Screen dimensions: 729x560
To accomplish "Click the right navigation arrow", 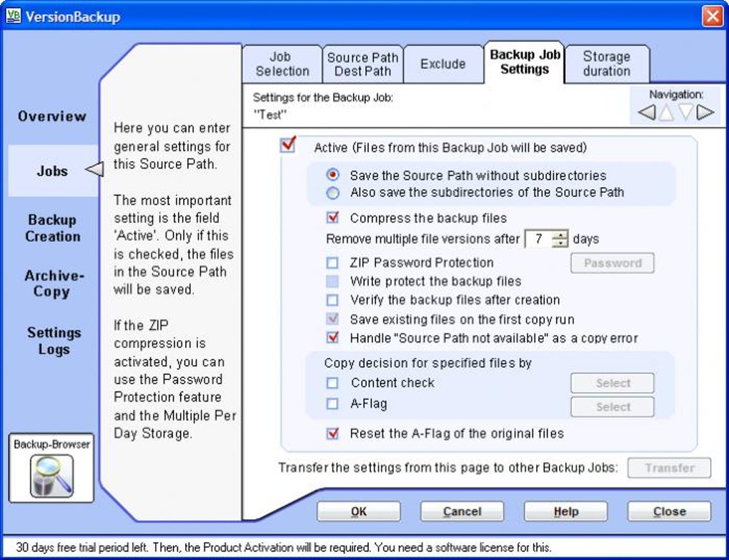I will click(705, 112).
